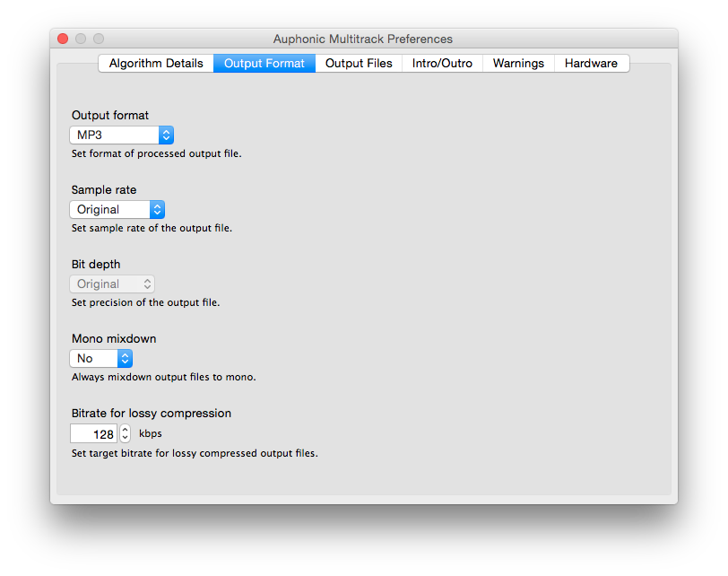Click the window title 'Auphonic Multitrack Preferences'

coord(362,39)
